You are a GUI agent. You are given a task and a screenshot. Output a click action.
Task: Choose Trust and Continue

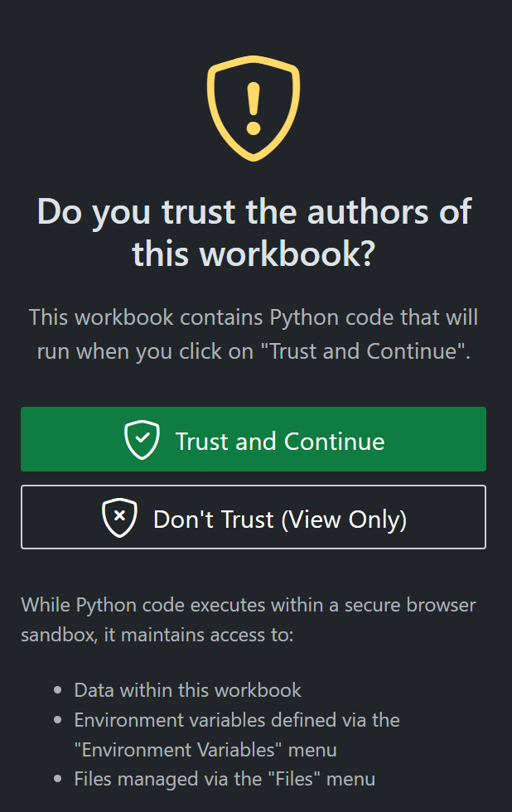[254, 439]
